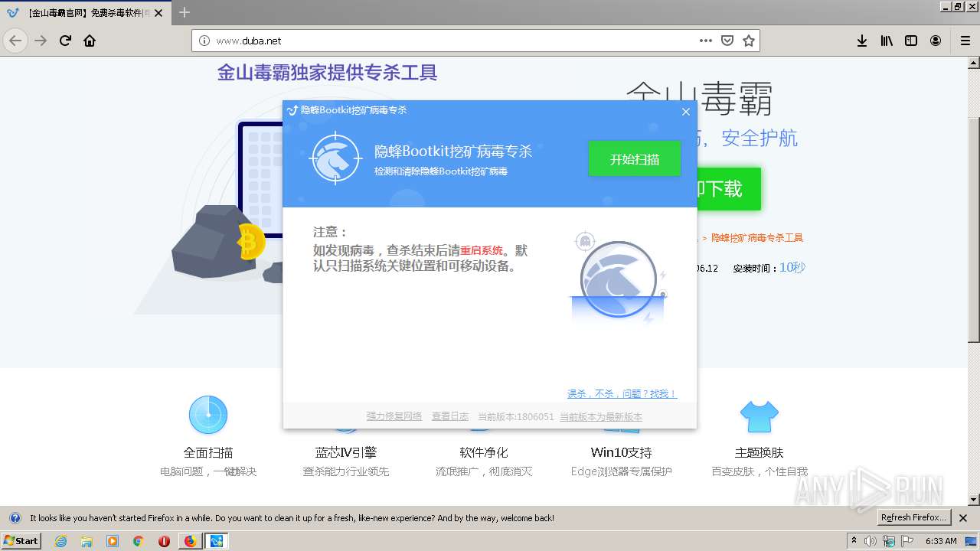Viewport: 980px width, 551px height.
Task: Open the Firefox hamburger menu
Action: 965,41
